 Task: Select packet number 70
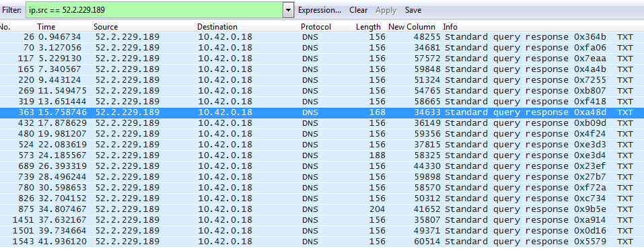pos(322,48)
